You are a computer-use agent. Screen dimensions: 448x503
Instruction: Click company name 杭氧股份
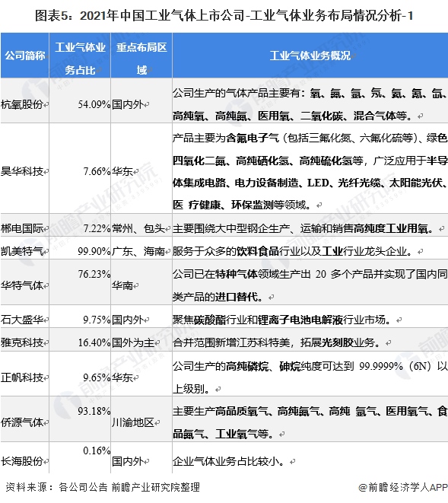(22, 104)
